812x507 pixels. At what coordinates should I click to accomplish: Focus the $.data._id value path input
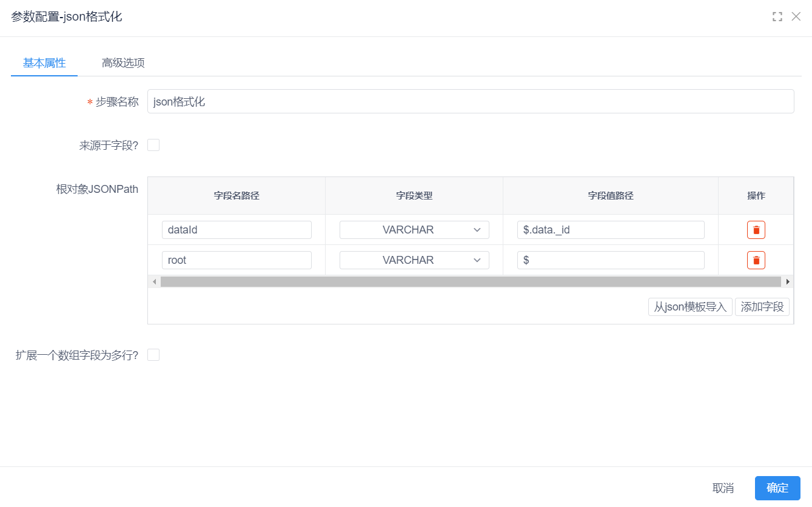(611, 230)
